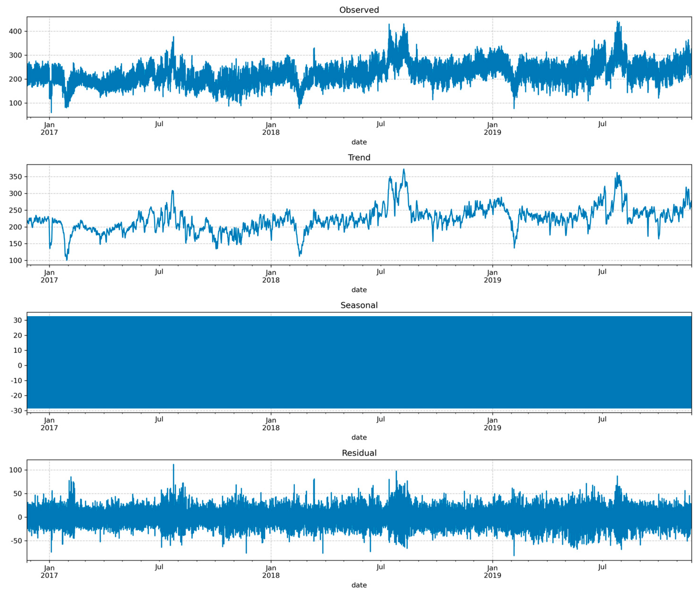Click the solid blue Seasonal band center
The width and height of the screenshot is (700, 595).
click(359, 362)
